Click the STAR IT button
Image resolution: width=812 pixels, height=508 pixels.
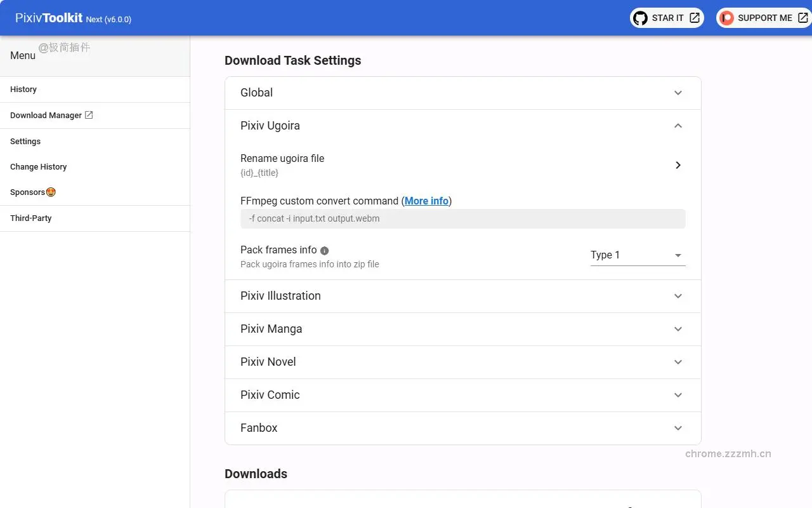point(667,18)
